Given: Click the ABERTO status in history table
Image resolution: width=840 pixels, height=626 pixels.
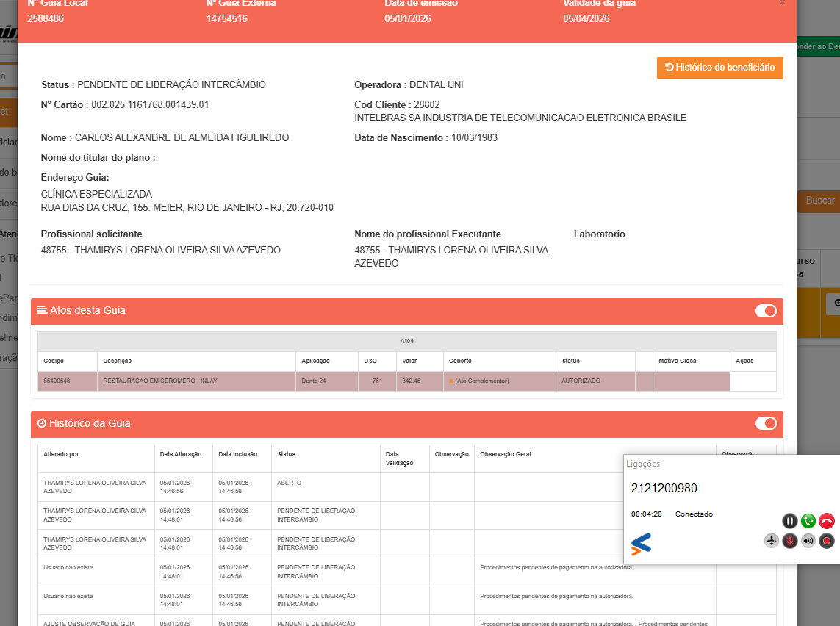Looking at the screenshot, I should 290,483.
